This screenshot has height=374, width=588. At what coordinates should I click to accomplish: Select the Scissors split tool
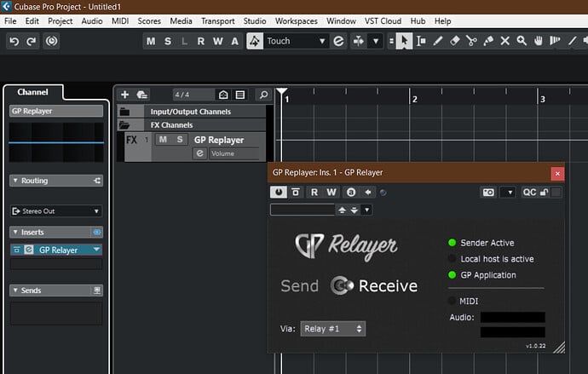pyautogui.click(x=471, y=41)
